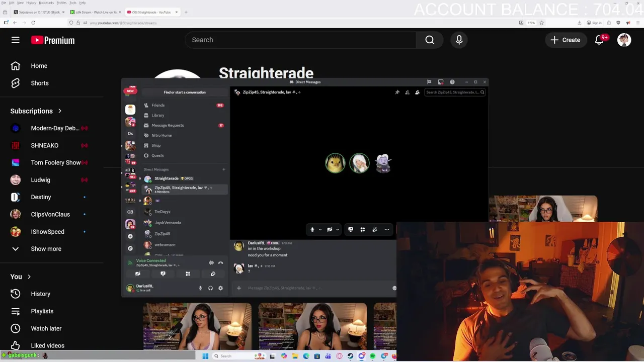Open soundboard in call controls
The height and width of the screenshot is (362, 644).
pyautogui.click(x=375, y=230)
